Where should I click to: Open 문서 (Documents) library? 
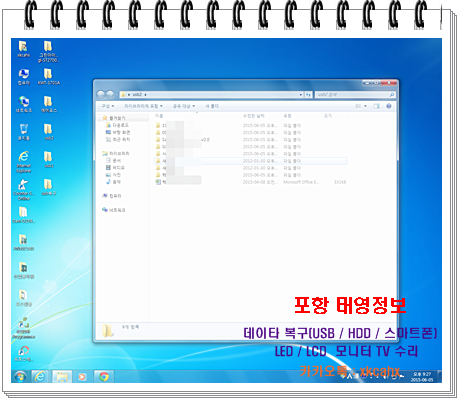[113, 161]
